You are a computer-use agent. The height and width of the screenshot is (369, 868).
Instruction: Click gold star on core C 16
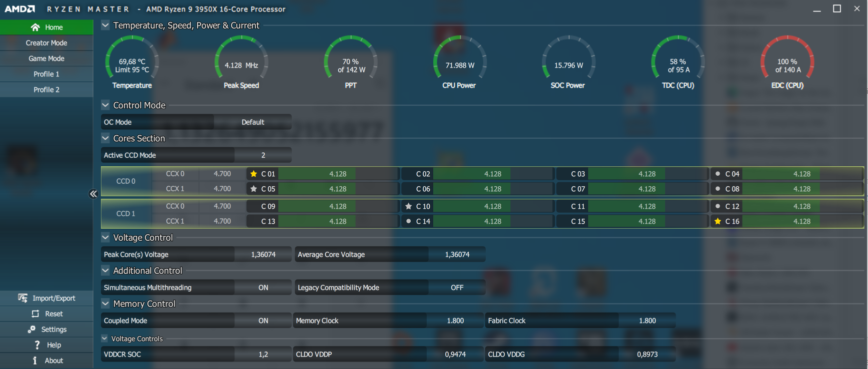[x=718, y=221]
